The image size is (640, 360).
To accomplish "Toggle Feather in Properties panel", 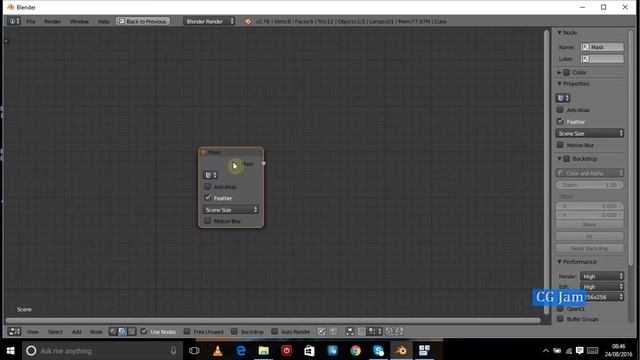I will 560,122.
